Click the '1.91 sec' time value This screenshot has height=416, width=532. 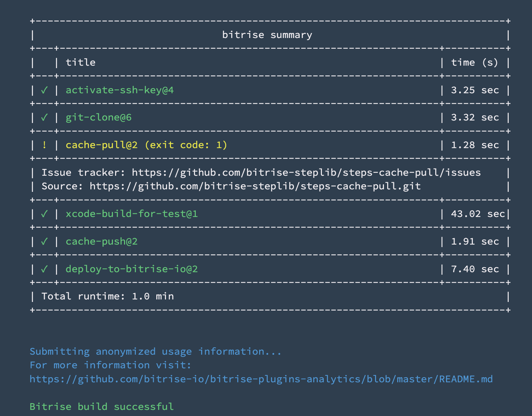point(475,241)
